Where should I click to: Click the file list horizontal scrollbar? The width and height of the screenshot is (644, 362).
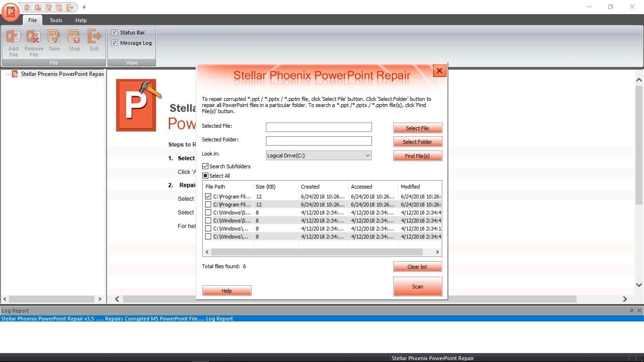click(x=317, y=252)
